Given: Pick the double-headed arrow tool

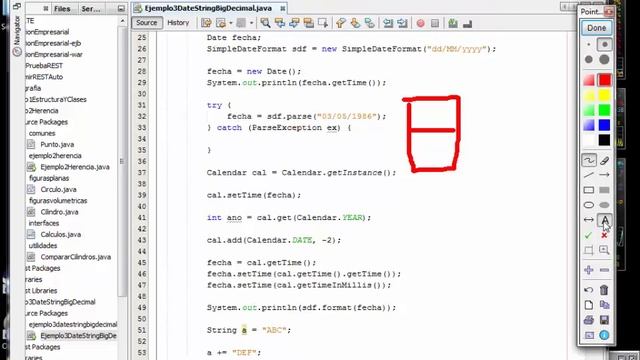Looking at the screenshot, I should pyautogui.click(x=589, y=220).
